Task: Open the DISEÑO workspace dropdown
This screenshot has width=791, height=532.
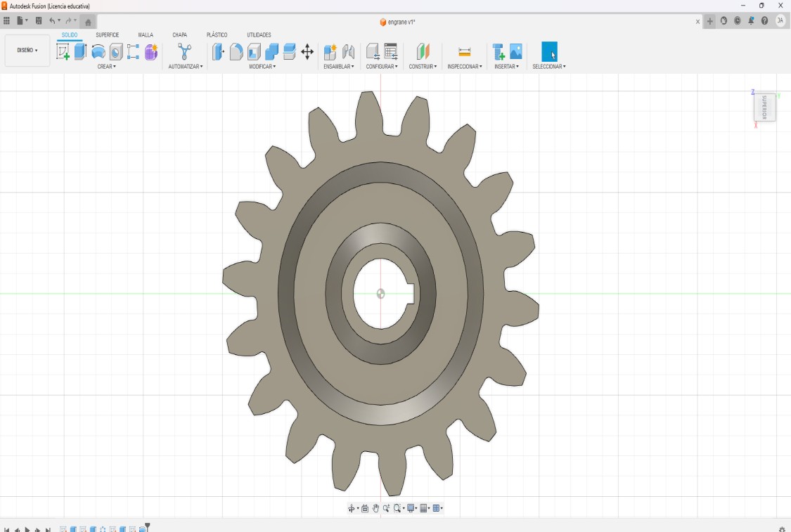Action: [27, 51]
